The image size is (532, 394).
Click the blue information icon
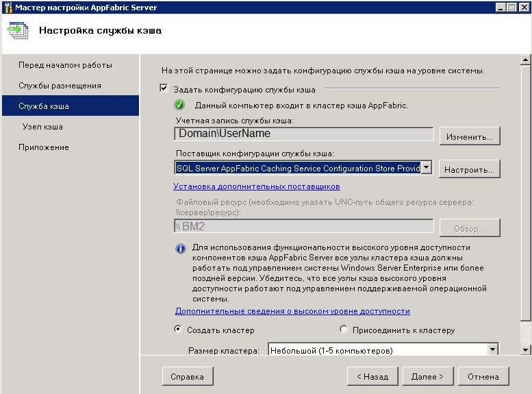(181, 249)
